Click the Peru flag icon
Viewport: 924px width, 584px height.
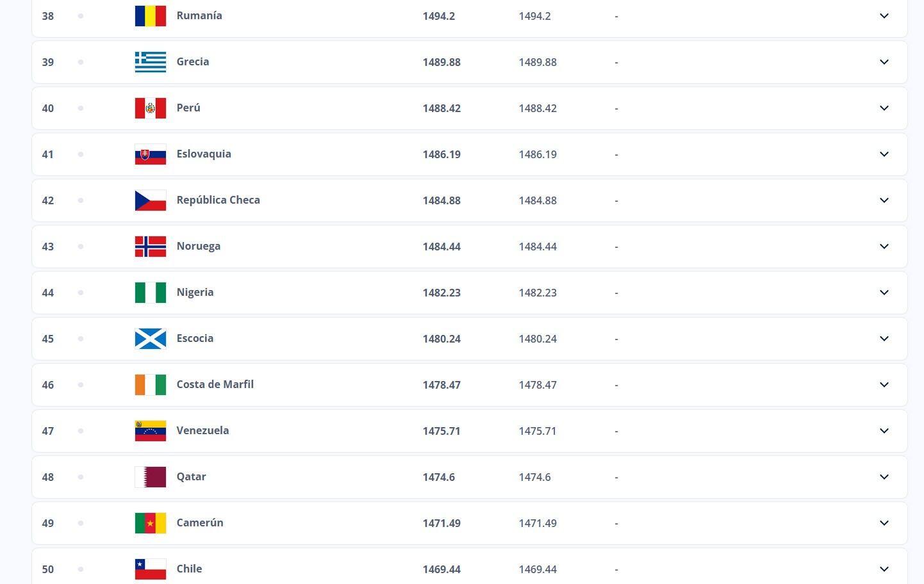pyautogui.click(x=150, y=108)
